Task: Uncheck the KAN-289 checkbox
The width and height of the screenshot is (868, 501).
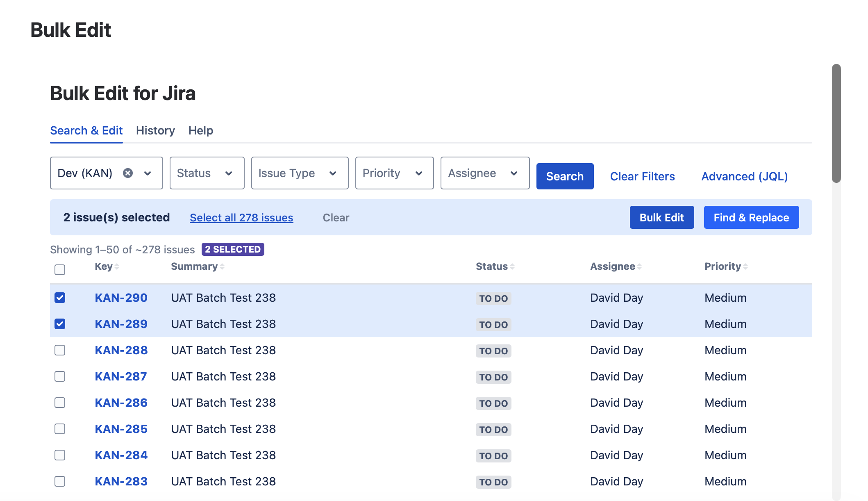Action: point(60,324)
